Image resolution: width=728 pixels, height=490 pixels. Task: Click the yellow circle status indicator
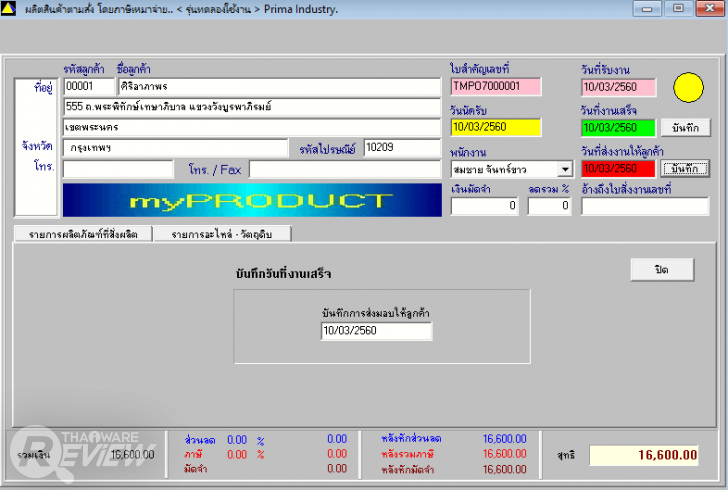tap(688, 87)
